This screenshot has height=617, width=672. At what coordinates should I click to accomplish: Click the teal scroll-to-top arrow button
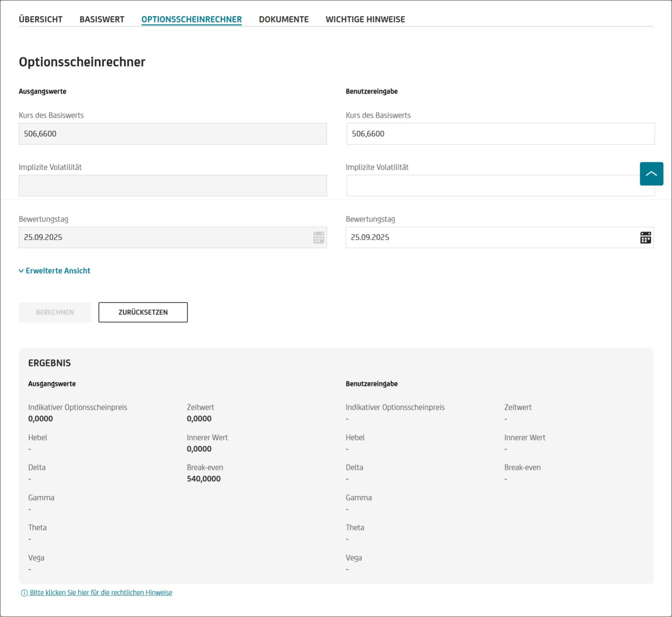click(651, 174)
